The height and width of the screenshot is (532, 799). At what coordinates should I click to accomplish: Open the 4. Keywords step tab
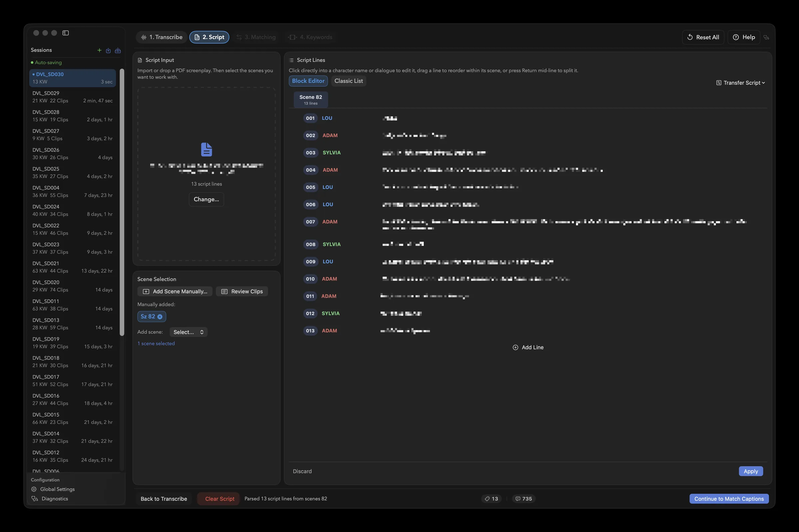tap(310, 37)
